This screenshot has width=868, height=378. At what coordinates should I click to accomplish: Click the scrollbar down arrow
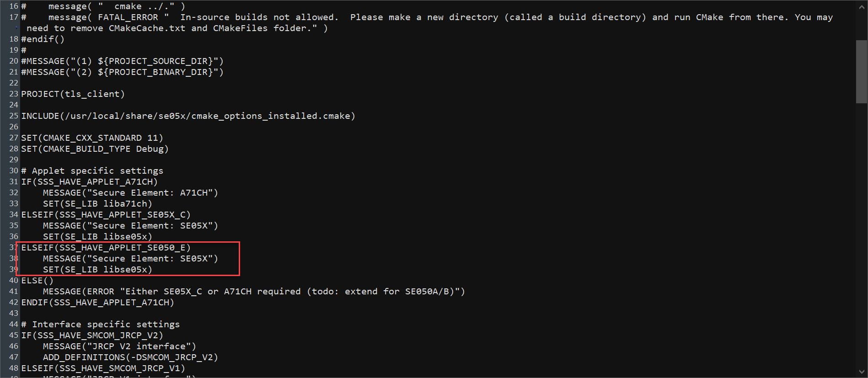(x=862, y=372)
